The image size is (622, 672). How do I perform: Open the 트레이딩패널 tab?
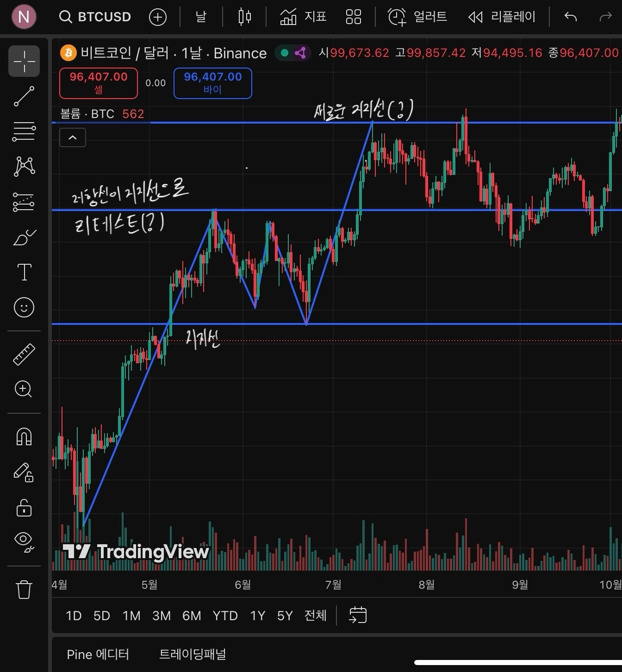pyautogui.click(x=193, y=654)
